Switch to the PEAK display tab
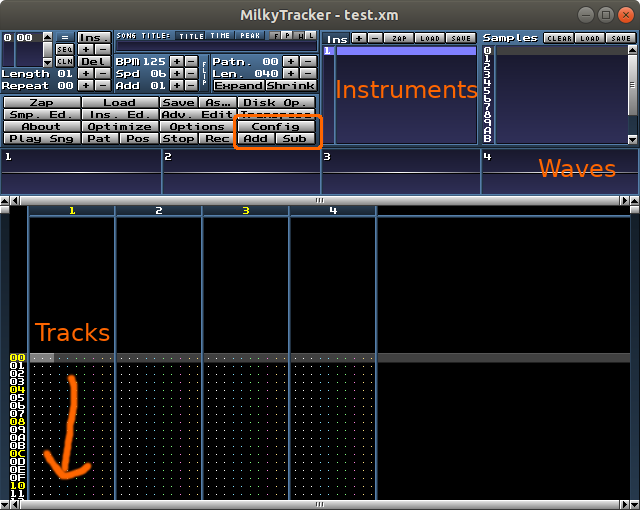 pos(250,36)
